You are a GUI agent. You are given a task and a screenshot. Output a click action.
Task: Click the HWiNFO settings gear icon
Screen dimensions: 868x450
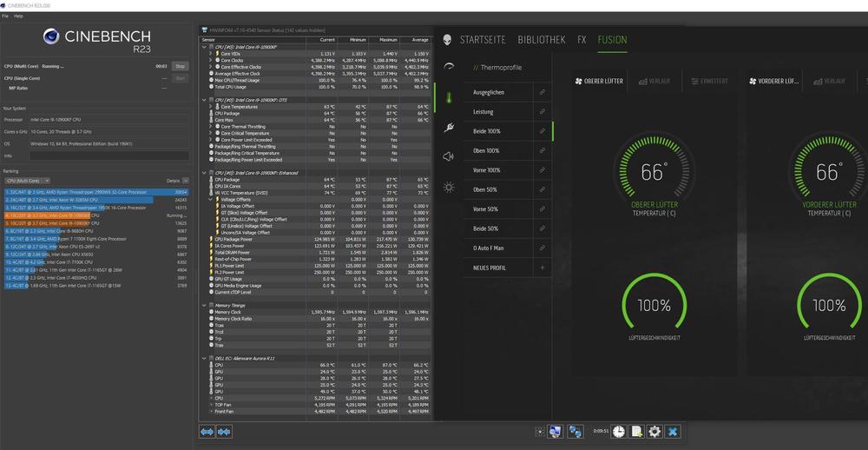[654, 431]
